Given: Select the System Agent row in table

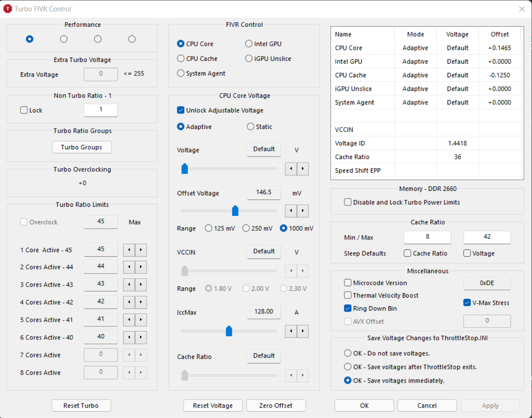Looking at the screenshot, I should (x=354, y=102).
